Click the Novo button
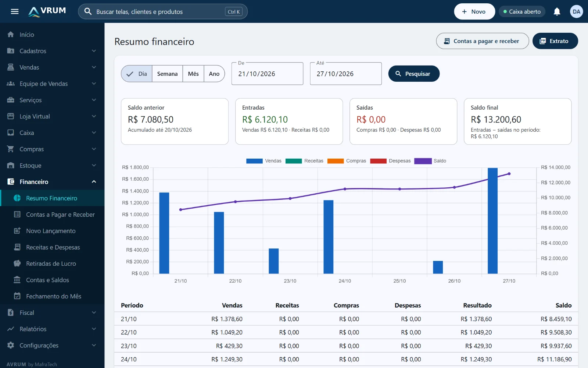The height and width of the screenshot is (368, 588). click(x=474, y=11)
